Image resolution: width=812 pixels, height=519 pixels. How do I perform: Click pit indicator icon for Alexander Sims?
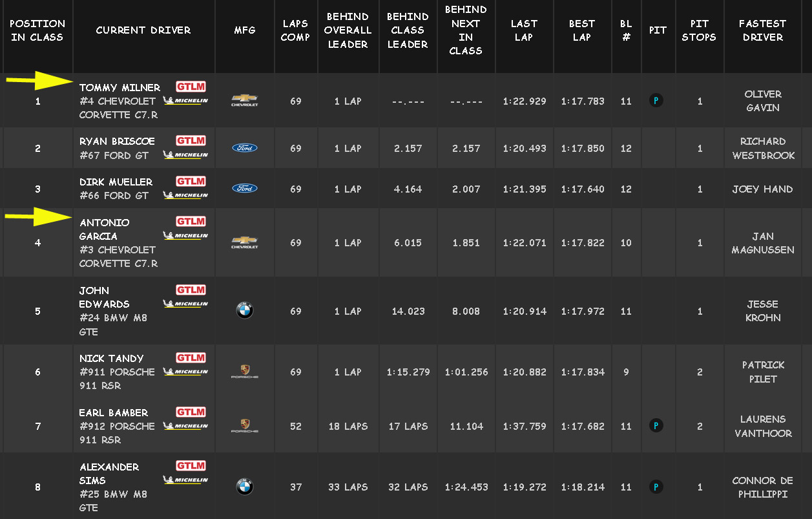pyautogui.click(x=656, y=487)
